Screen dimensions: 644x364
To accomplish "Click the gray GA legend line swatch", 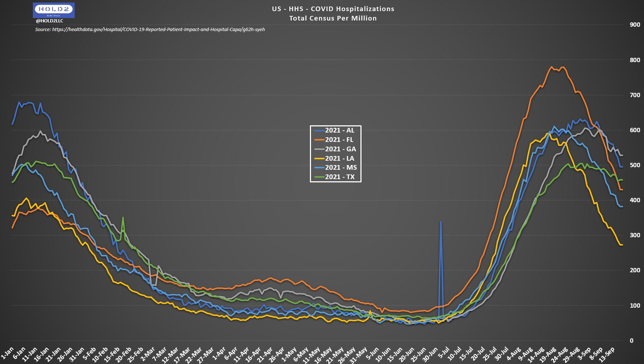I will [x=319, y=149].
